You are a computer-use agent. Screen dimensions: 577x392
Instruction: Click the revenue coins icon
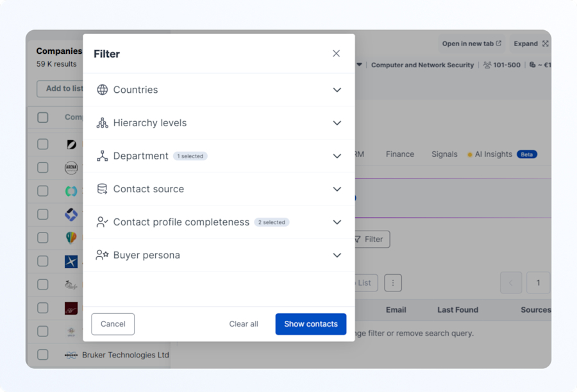click(533, 65)
